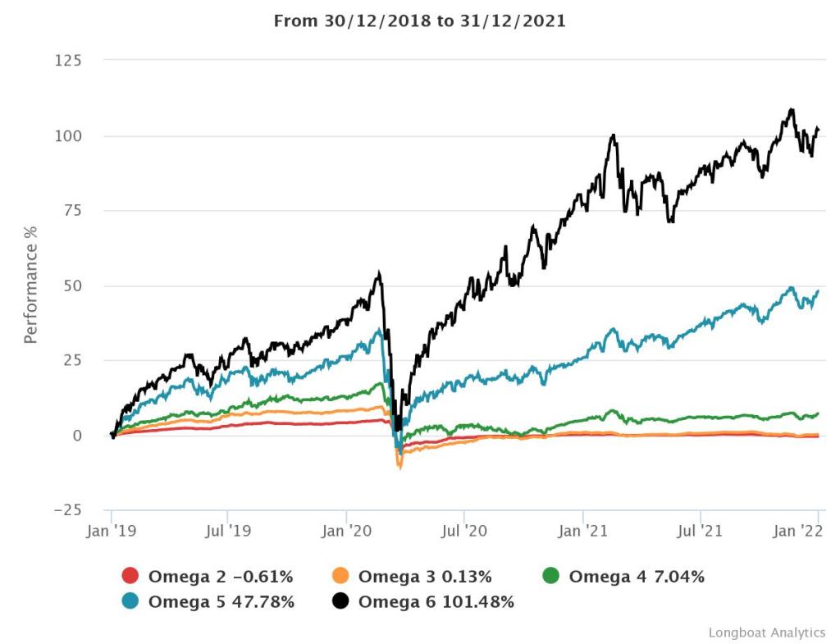
Task: Click the chart title date range text
Action: pos(420,21)
